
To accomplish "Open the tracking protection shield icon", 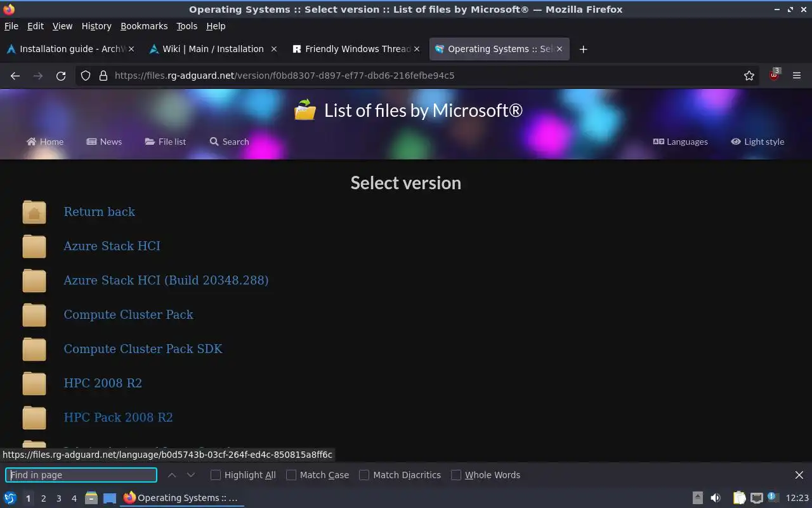I will click(x=86, y=76).
